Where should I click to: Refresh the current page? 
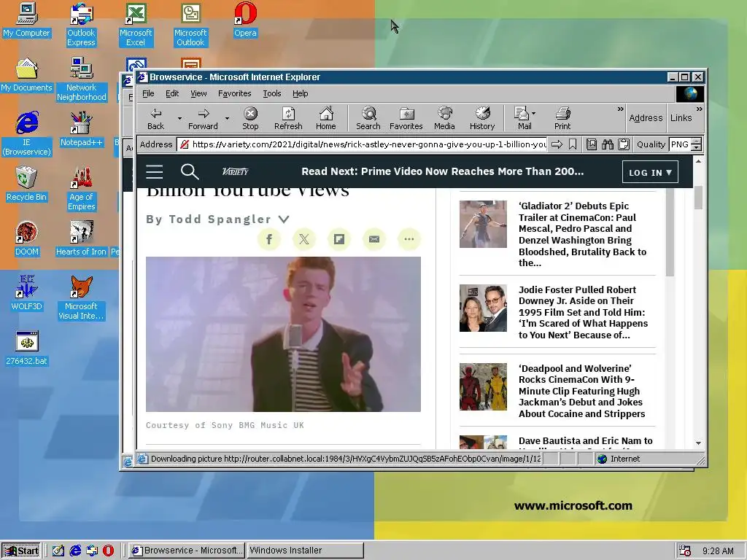[x=288, y=118]
